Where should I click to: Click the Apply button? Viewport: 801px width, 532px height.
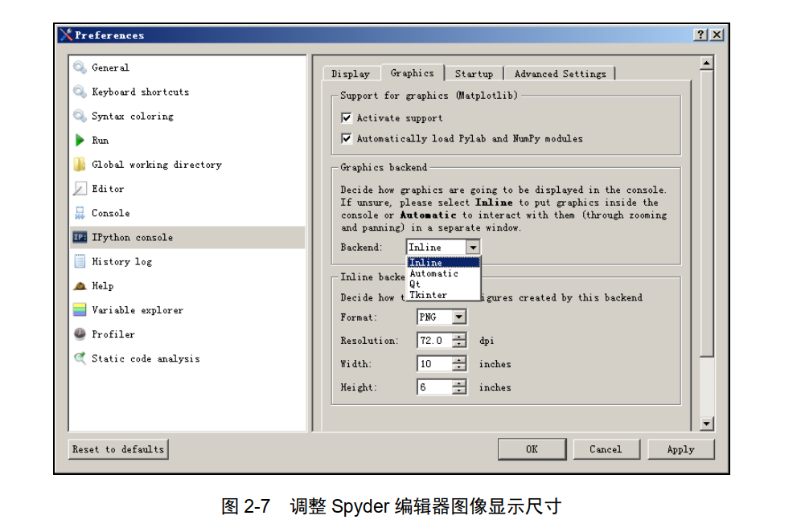pos(680,449)
